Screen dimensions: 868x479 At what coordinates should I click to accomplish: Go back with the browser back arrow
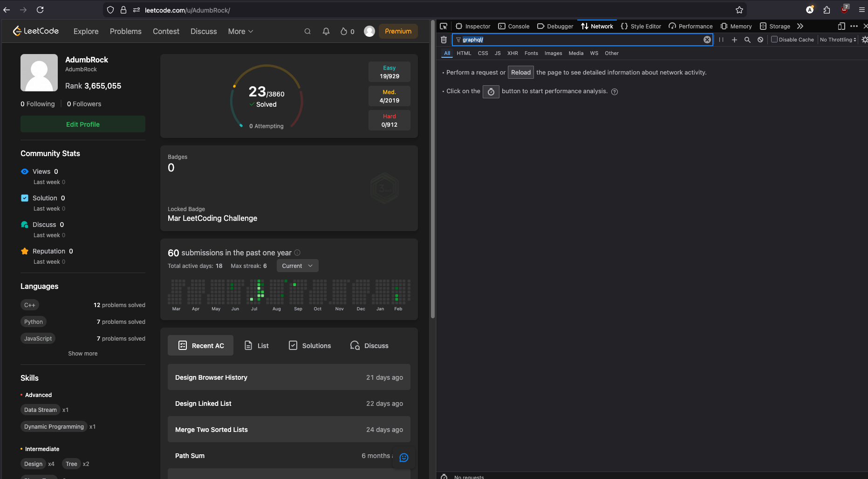7,10
